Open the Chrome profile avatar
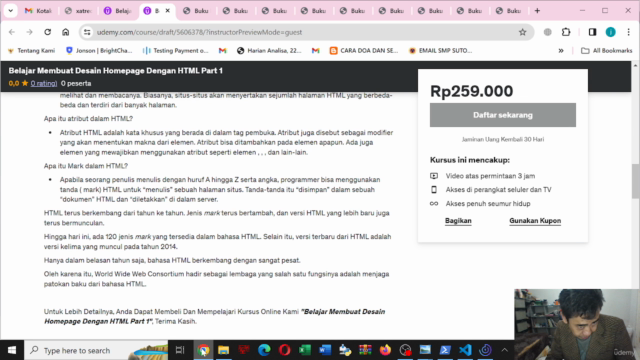 pyautogui.click(x=611, y=32)
